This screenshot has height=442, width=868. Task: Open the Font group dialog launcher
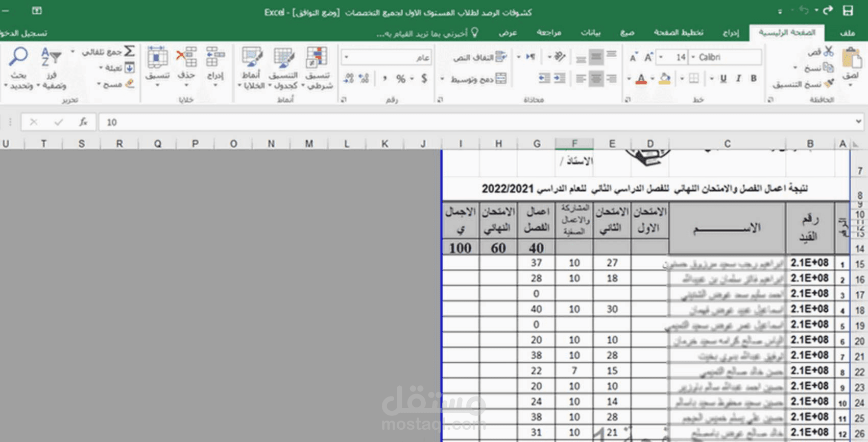[628, 100]
